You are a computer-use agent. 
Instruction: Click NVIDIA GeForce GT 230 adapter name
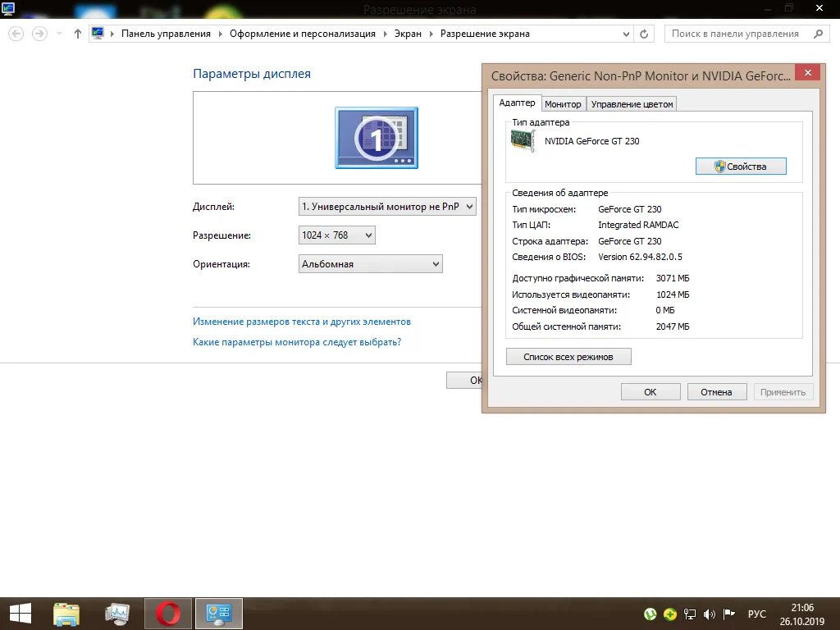click(592, 141)
